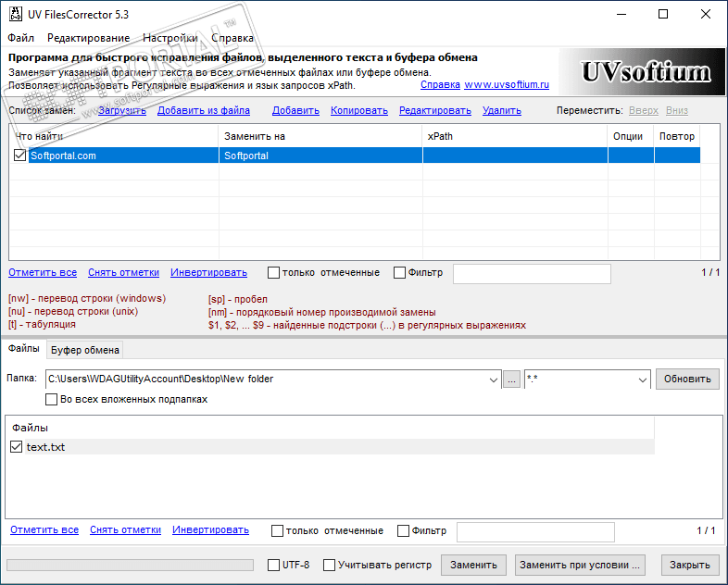Select the Файлы tab
728x585 pixels.
tap(24, 348)
